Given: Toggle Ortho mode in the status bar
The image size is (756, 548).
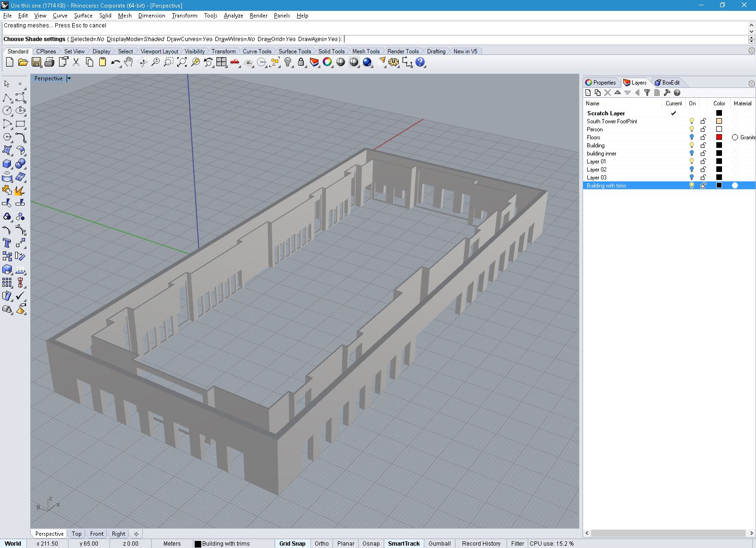Looking at the screenshot, I should click(322, 543).
